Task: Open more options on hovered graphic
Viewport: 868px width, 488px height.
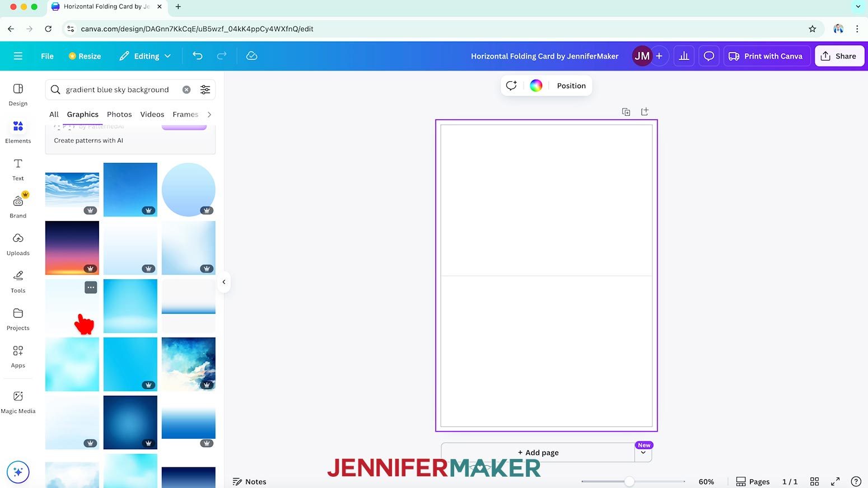Action: pos(91,287)
